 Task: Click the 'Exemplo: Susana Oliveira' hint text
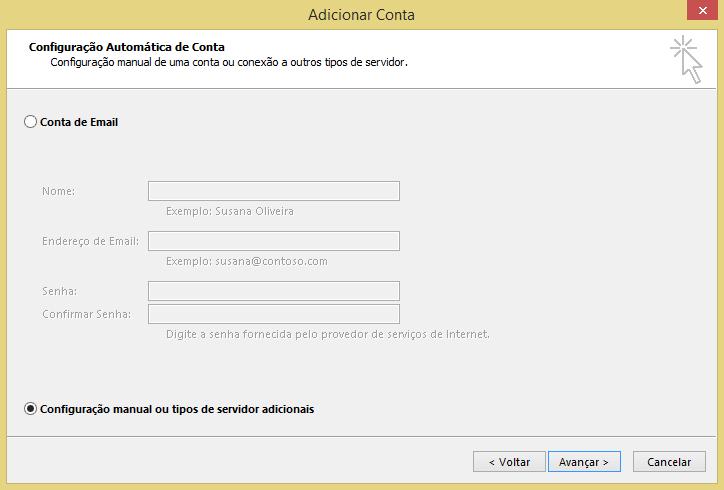230,211
